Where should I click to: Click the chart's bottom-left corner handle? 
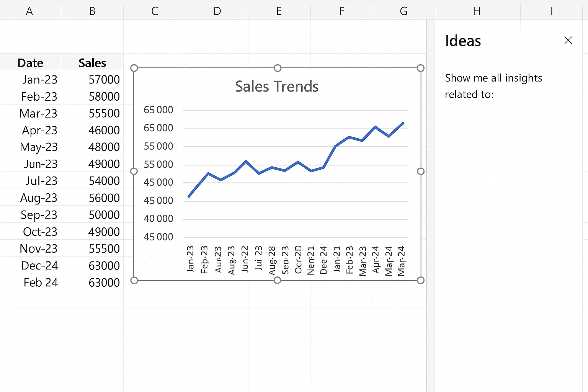(x=134, y=280)
